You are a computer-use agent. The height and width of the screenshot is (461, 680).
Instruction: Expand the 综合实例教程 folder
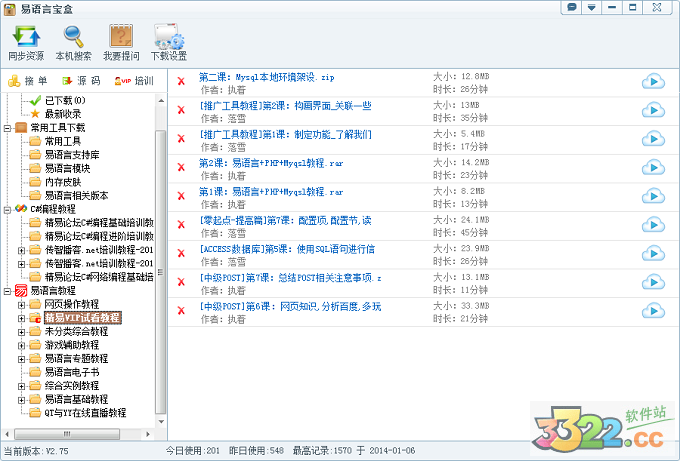21,386
